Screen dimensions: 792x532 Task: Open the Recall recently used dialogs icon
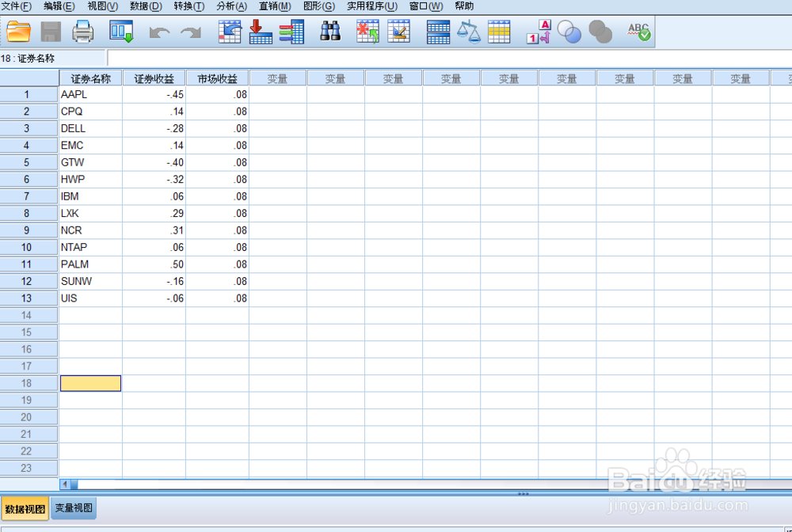pyautogui.click(x=121, y=32)
